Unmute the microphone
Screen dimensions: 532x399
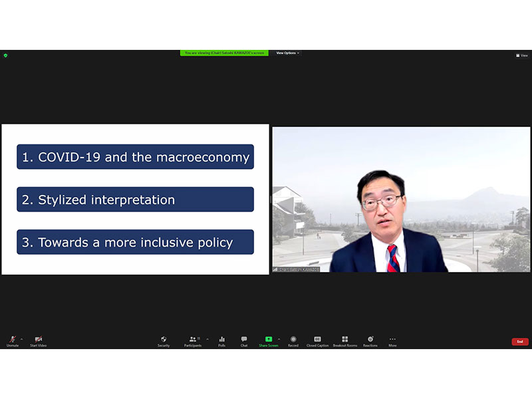click(13, 340)
